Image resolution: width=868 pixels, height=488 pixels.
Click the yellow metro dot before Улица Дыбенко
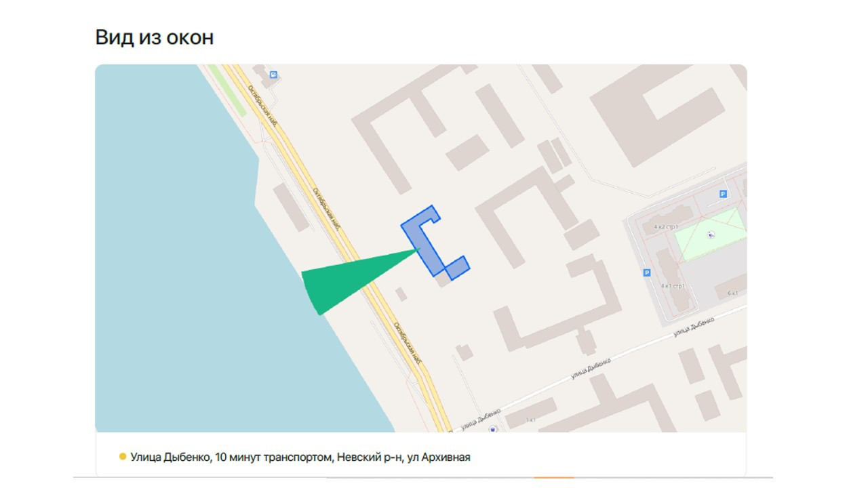pyautogui.click(x=123, y=457)
